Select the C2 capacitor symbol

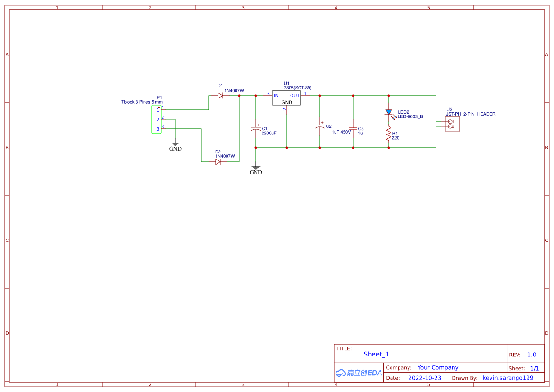[320, 126]
